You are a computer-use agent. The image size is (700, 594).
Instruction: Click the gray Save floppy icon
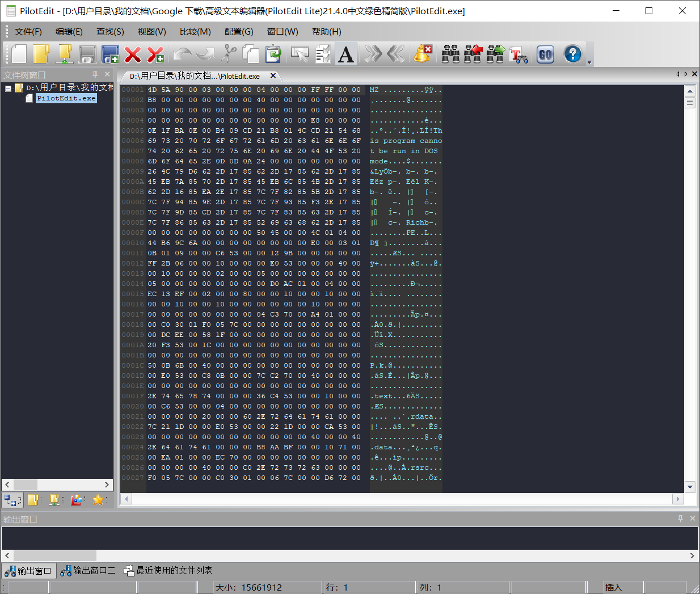point(87,54)
